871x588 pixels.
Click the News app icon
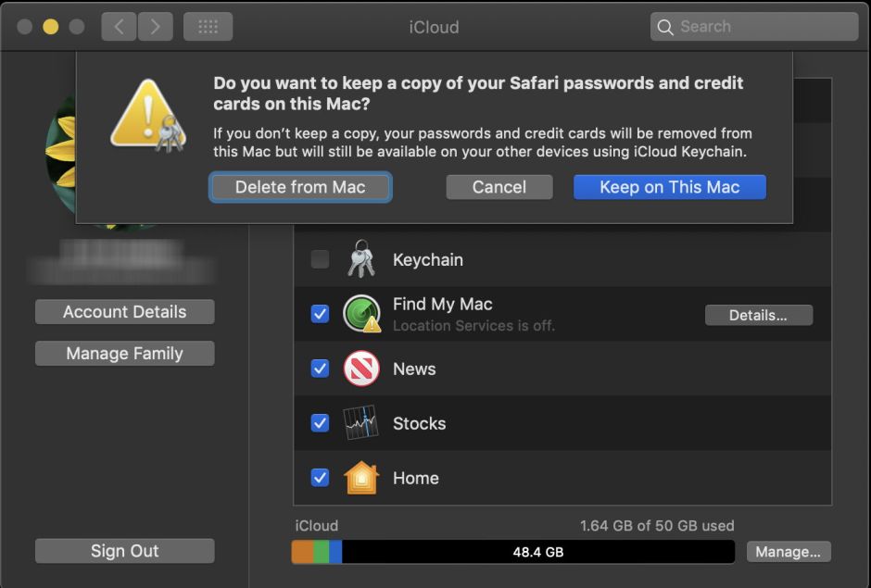361,369
